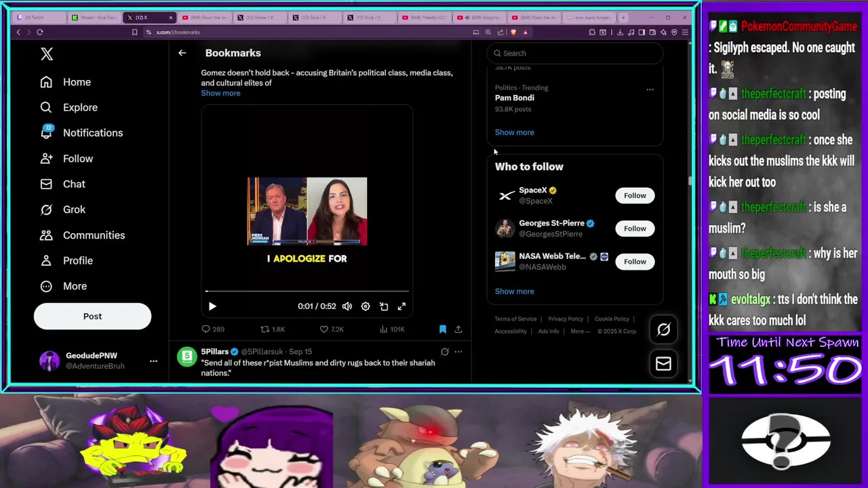Open Chat from the sidebar
This screenshot has height=488, width=868.
pyautogui.click(x=62, y=184)
